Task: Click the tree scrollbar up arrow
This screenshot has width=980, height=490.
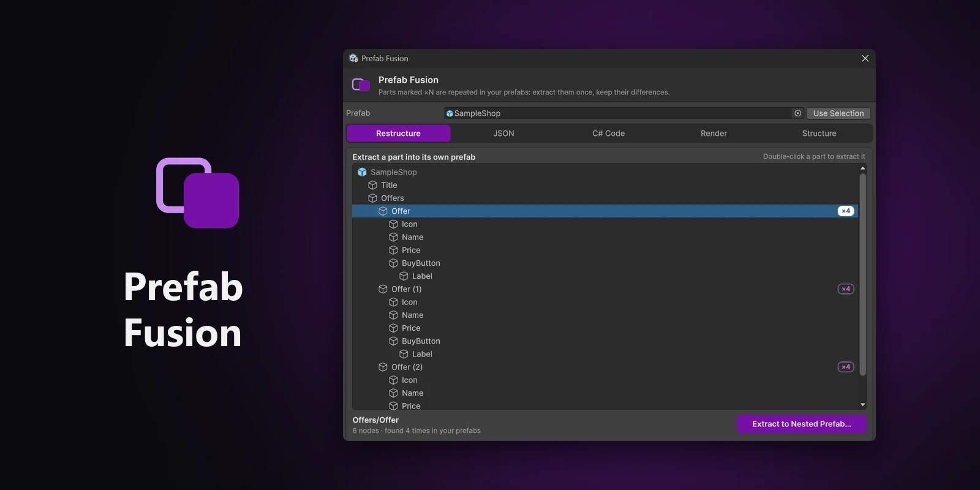Action: click(x=863, y=168)
